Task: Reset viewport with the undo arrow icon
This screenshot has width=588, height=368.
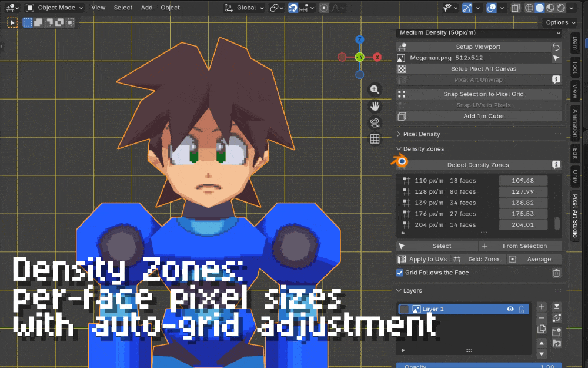Action: pyautogui.click(x=556, y=47)
